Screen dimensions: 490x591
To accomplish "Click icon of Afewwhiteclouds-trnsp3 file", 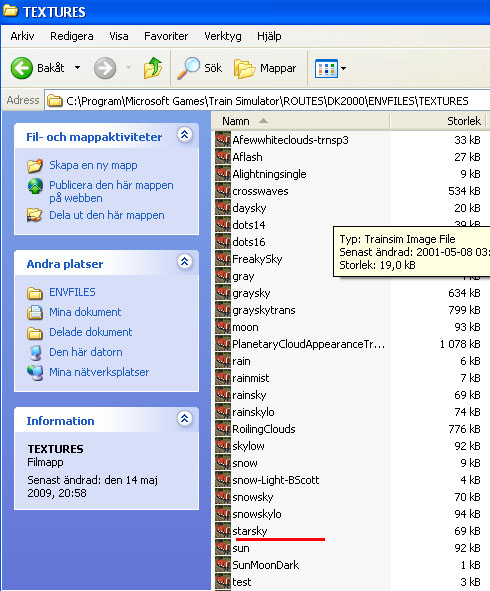I will (x=223, y=139).
